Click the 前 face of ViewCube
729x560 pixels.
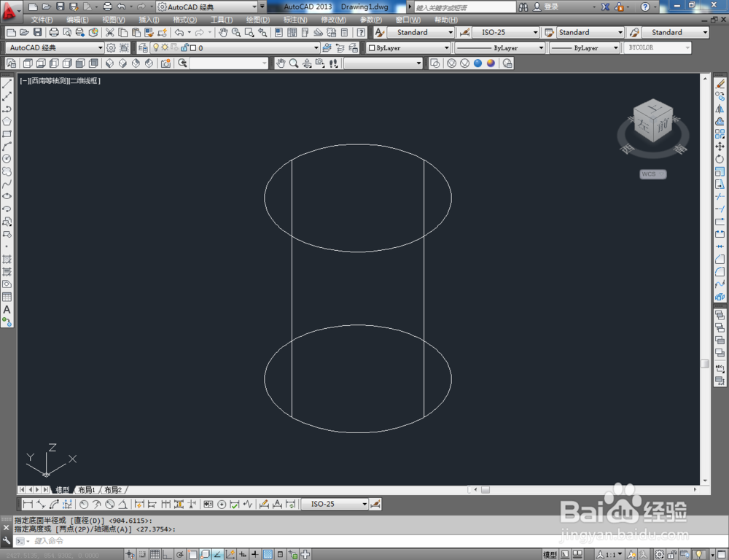663,125
